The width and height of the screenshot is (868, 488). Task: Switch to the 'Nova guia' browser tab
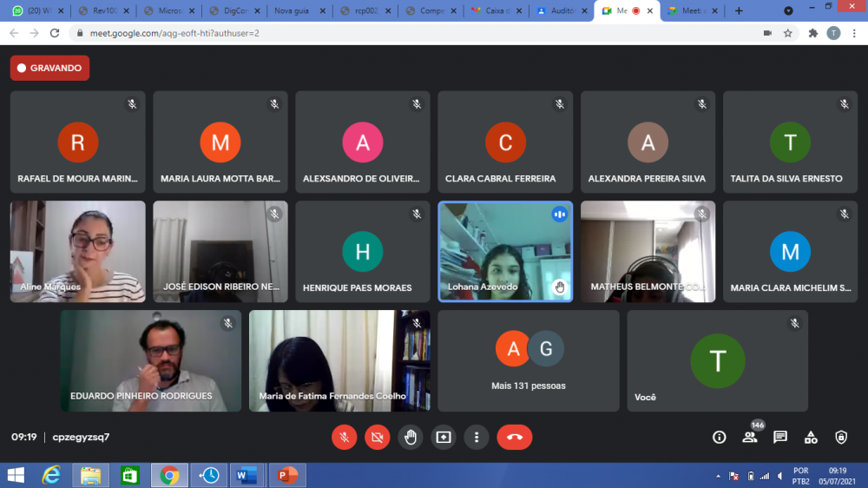[x=298, y=11]
